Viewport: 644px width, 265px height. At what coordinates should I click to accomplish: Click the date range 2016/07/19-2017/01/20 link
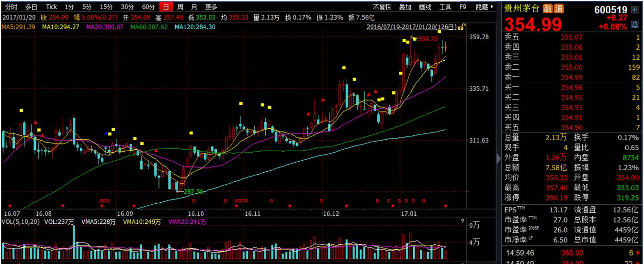(x=412, y=27)
